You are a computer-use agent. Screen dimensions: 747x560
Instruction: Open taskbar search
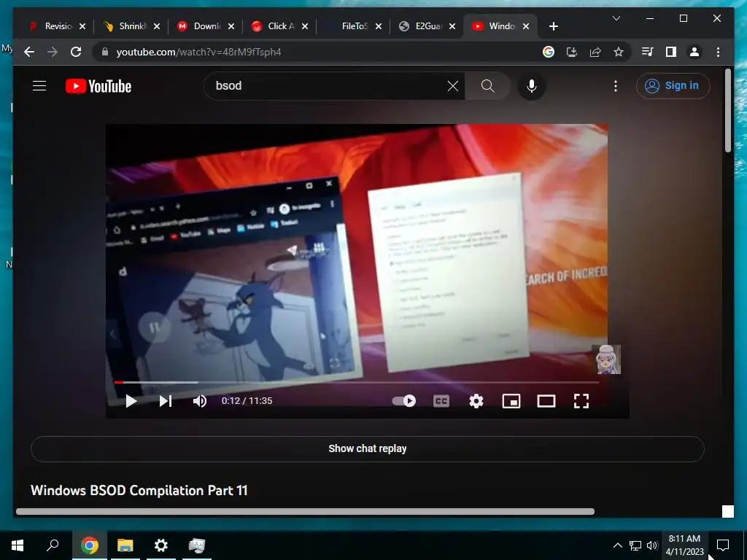(x=53, y=545)
